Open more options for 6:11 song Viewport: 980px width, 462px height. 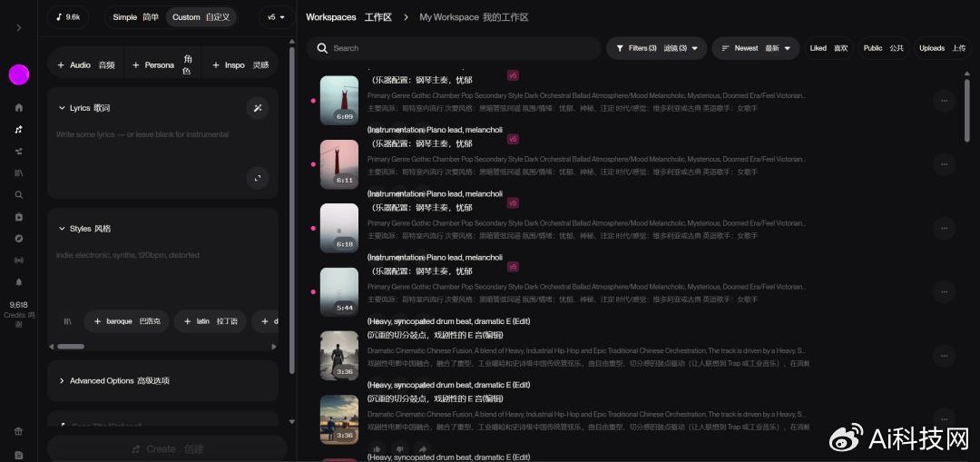click(x=944, y=164)
